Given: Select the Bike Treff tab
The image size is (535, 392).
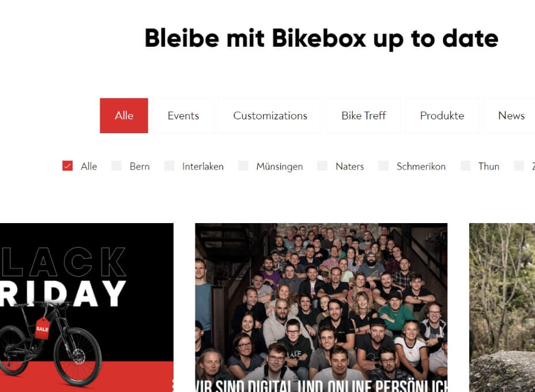Looking at the screenshot, I should (363, 116).
